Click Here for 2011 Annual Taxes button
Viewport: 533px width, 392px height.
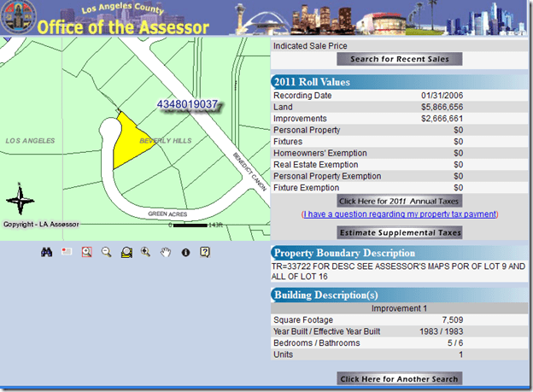pos(399,201)
